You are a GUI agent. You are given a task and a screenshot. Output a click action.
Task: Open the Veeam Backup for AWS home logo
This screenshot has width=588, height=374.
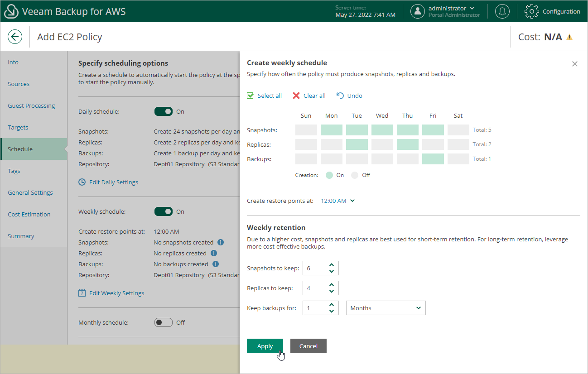pyautogui.click(x=11, y=11)
